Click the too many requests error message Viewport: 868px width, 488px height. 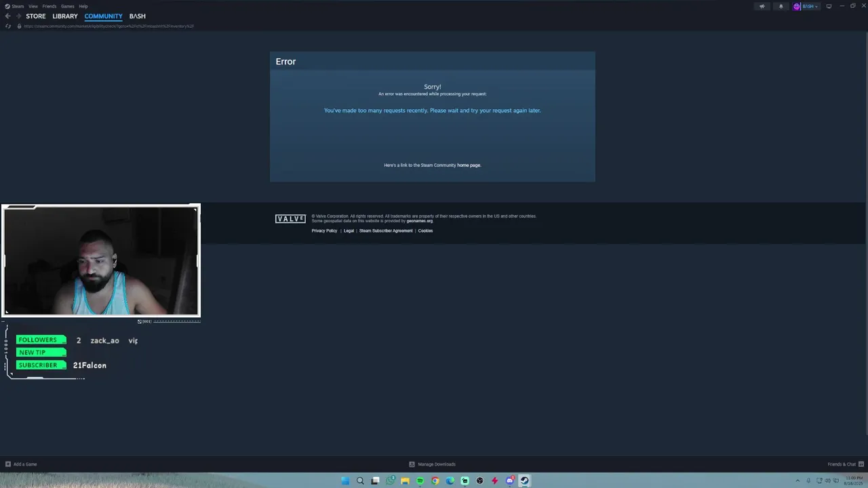(432, 110)
